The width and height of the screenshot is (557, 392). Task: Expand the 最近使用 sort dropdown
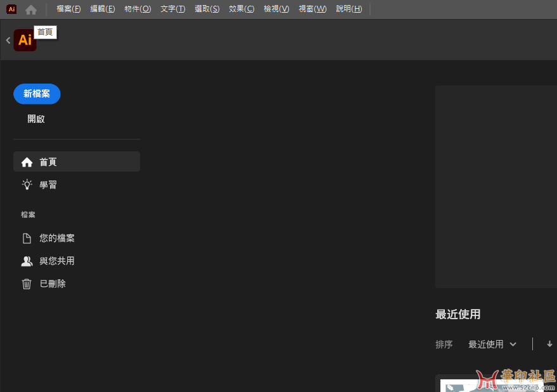[x=492, y=345]
